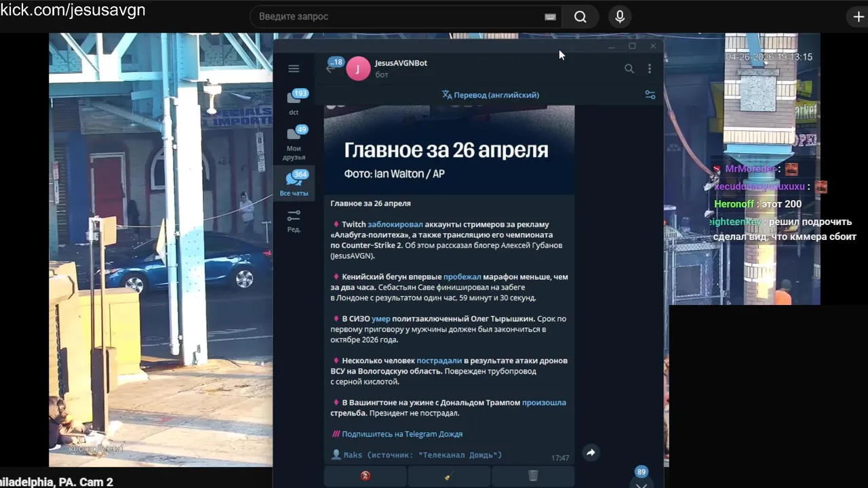This screenshot has height=488, width=868.
Task: Click the broom bot button
Action: tap(449, 476)
